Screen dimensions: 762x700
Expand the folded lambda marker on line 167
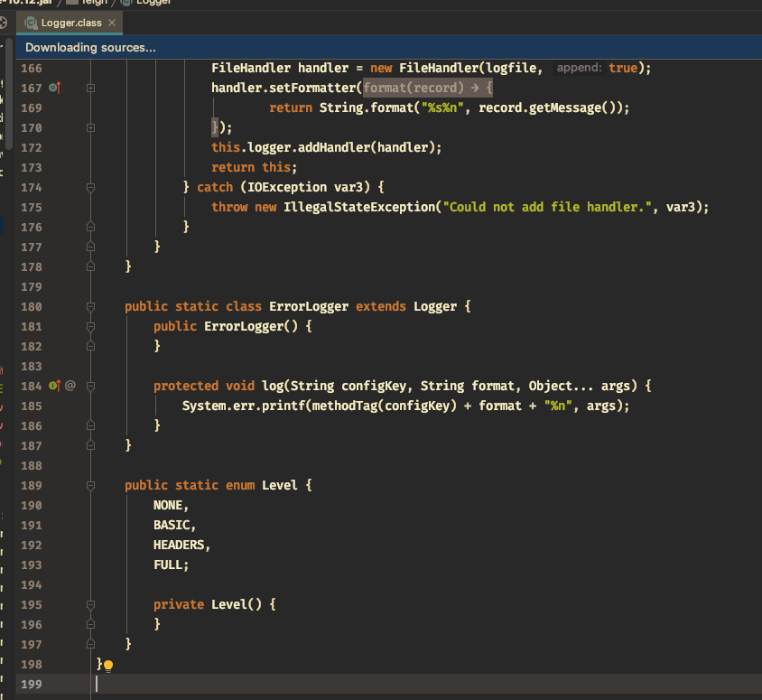[x=90, y=88]
